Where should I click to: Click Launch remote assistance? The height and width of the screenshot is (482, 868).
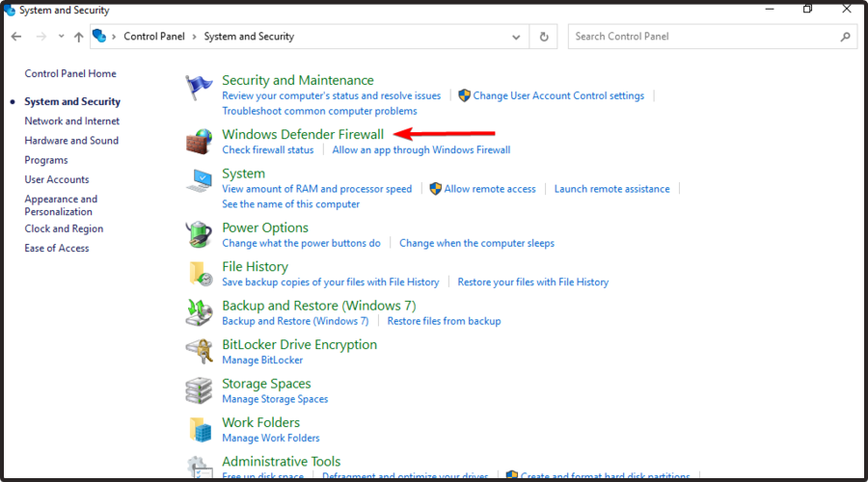611,189
